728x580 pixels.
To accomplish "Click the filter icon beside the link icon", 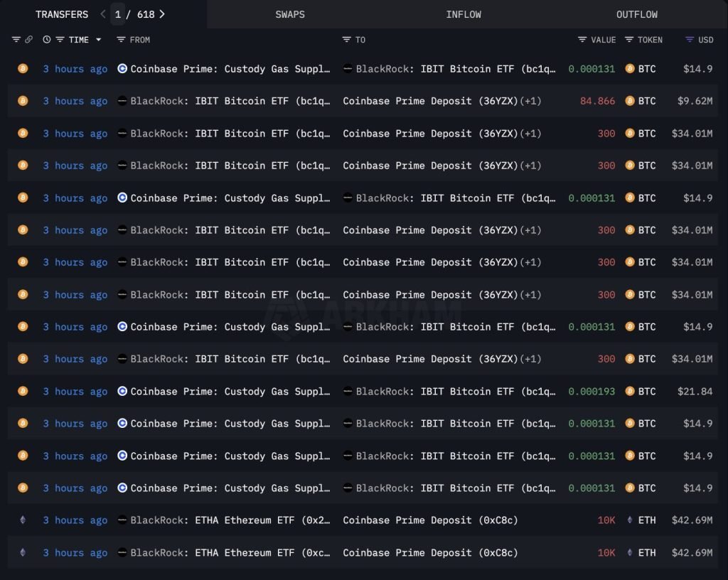I will click(16, 40).
